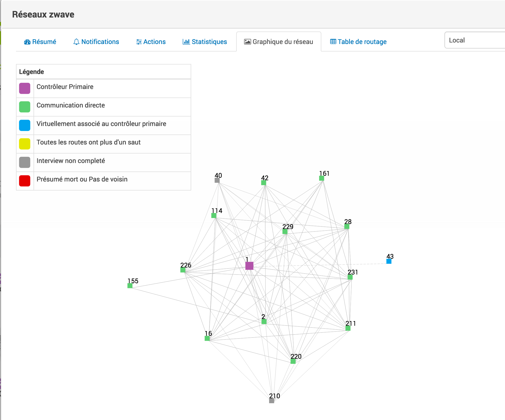Open the Table de routage tab
Image resolution: width=505 pixels, height=420 pixels.
tap(358, 42)
